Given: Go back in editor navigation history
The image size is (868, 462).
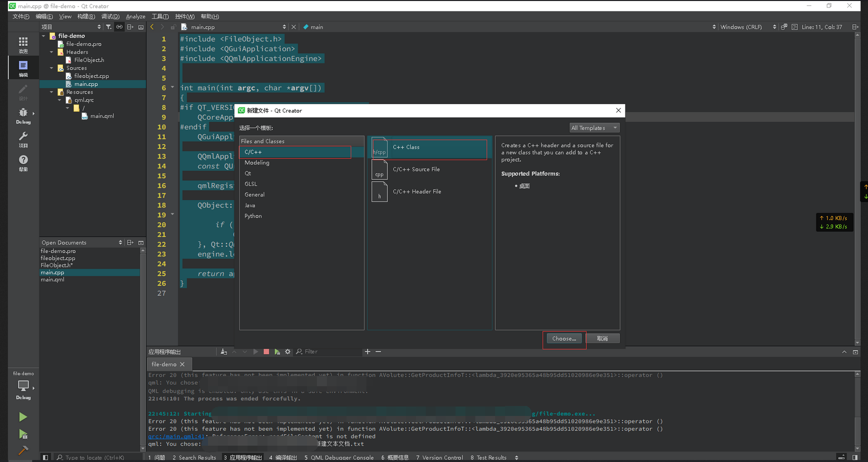Looking at the screenshot, I should (152, 27).
